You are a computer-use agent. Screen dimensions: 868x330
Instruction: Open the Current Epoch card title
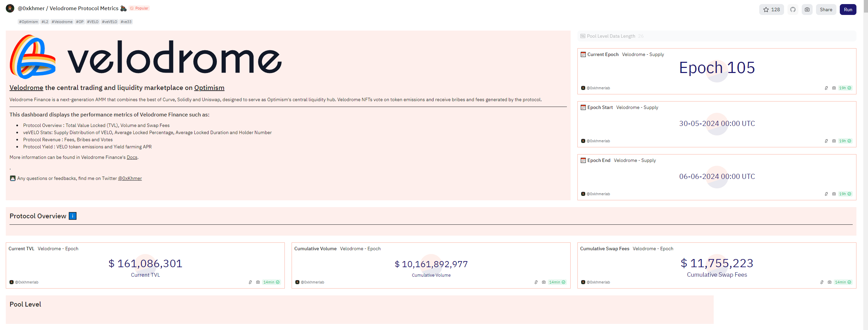click(603, 54)
